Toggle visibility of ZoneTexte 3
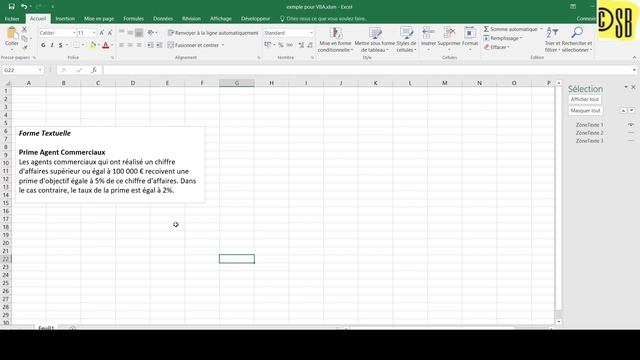The height and width of the screenshot is (360, 640). pos(631,141)
